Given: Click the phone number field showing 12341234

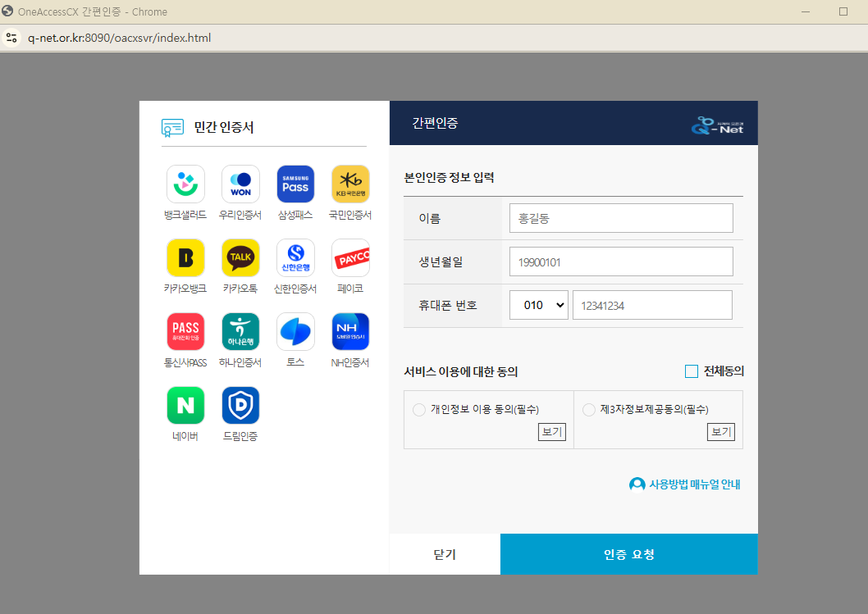Looking at the screenshot, I should 652,305.
